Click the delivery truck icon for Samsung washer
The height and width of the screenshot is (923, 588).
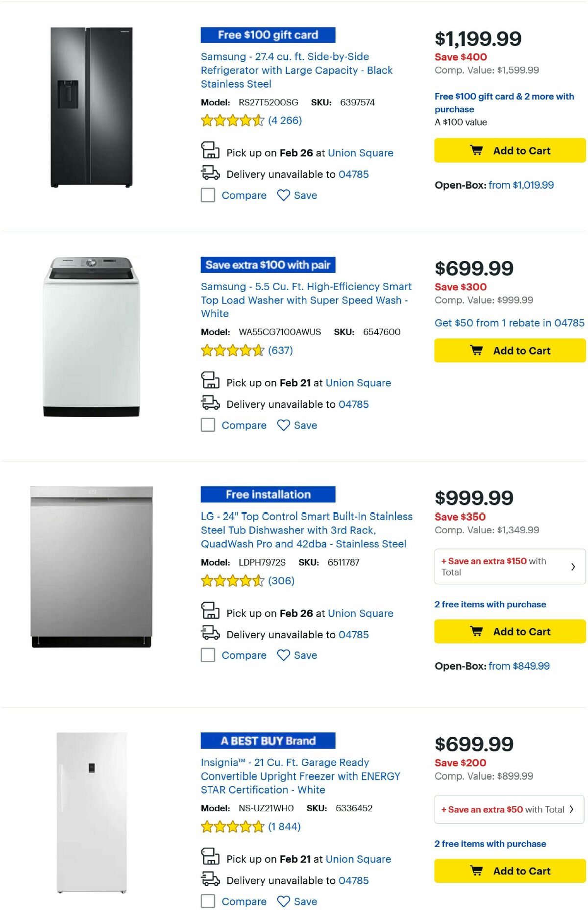[210, 404]
